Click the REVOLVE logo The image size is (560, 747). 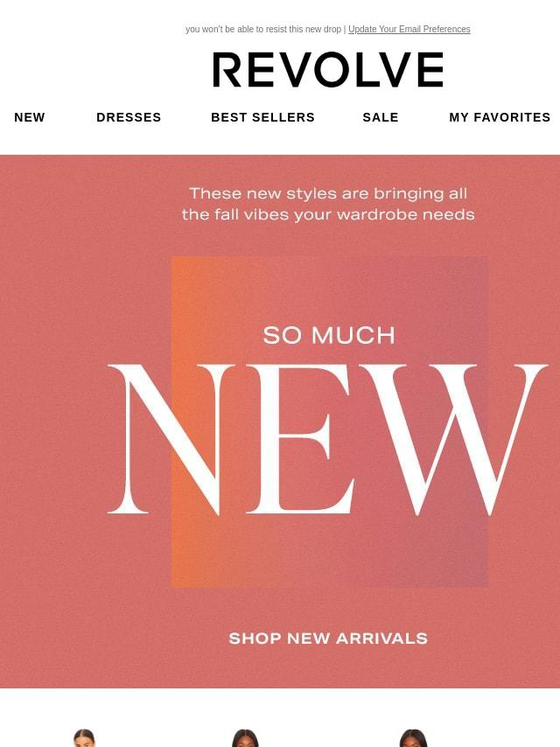tap(328, 70)
